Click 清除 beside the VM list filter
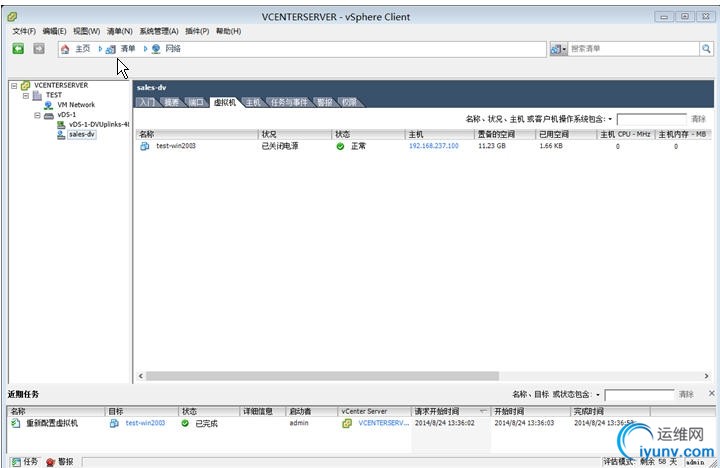The width and height of the screenshot is (720, 468). pos(698,119)
